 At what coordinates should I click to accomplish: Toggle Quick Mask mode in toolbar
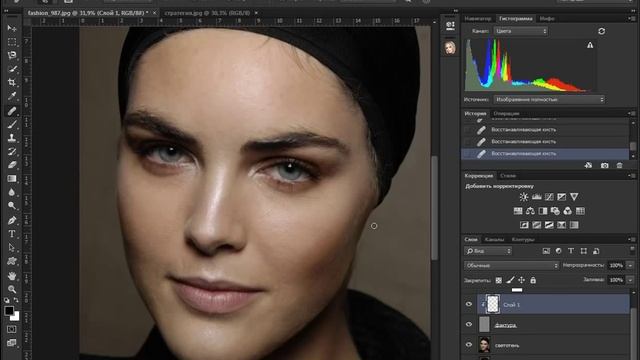(12, 329)
